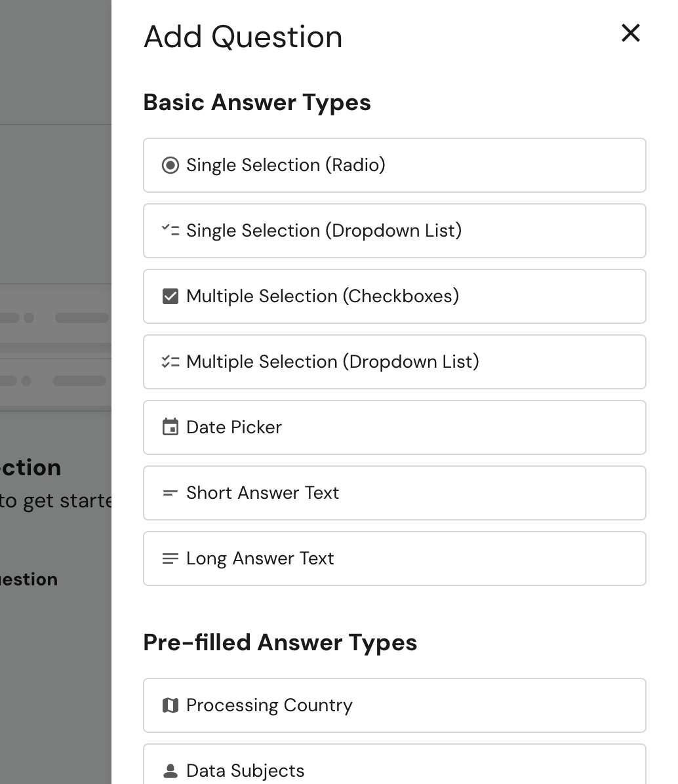Click the short text lines icon

click(x=170, y=493)
